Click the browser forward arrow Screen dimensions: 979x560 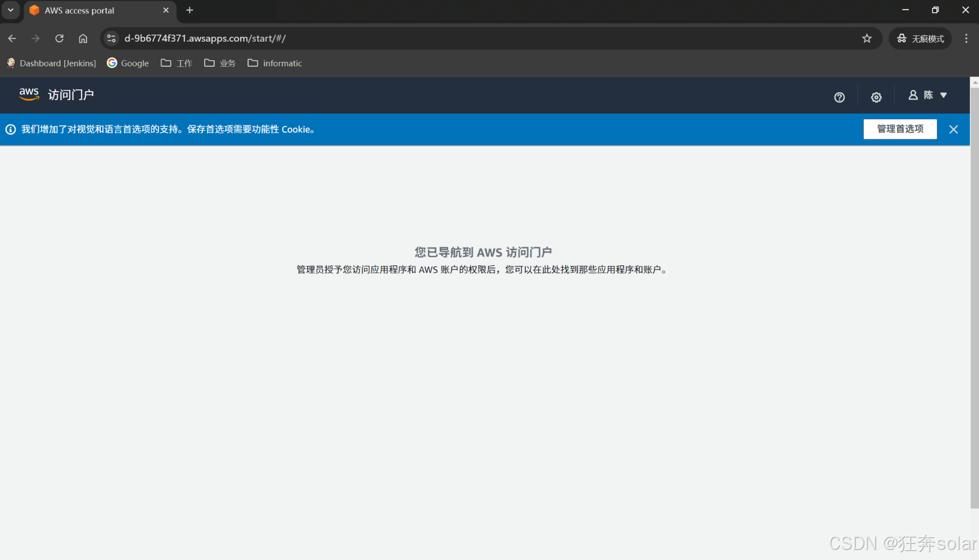coord(35,38)
